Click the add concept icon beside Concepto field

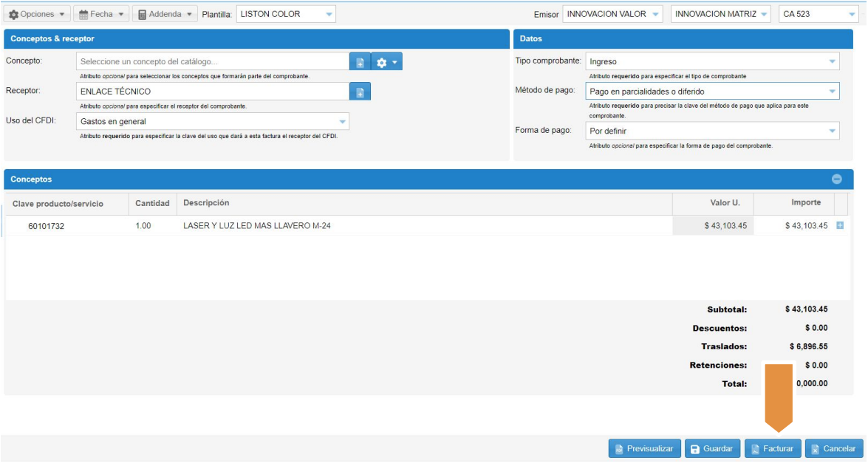360,62
